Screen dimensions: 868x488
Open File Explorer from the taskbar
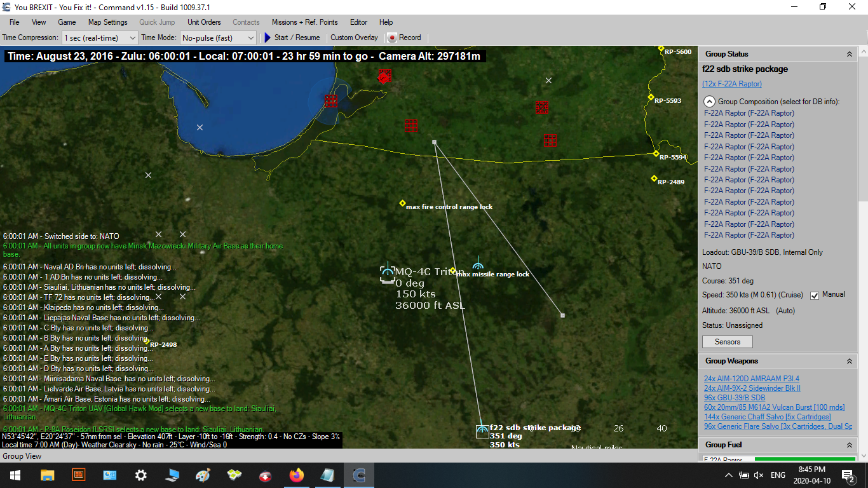tap(47, 475)
